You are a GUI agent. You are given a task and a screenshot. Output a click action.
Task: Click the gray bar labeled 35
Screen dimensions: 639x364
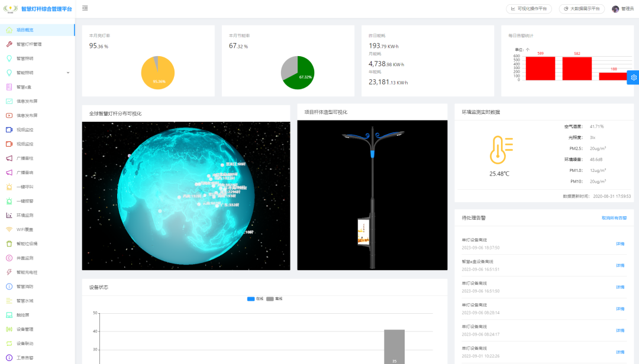[394, 346]
